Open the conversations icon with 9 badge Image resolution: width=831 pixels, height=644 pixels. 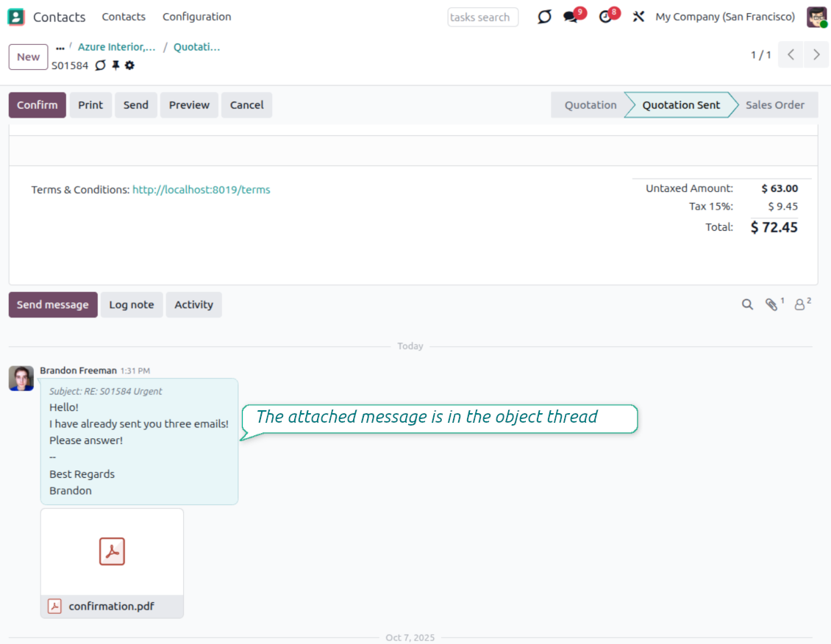(x=571, y=17)
